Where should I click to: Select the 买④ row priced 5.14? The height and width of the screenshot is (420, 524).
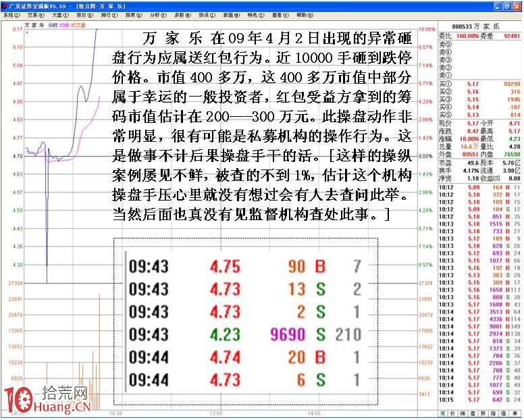point(479,107)
